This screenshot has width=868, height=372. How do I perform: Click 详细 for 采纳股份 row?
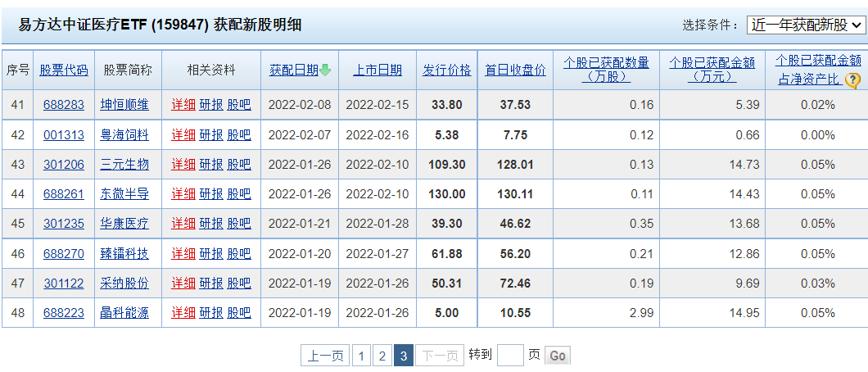pos(183,284)
